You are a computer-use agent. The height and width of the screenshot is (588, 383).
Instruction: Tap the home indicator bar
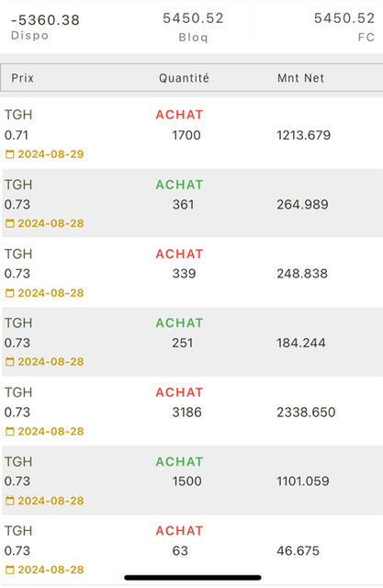click(193, 578)
